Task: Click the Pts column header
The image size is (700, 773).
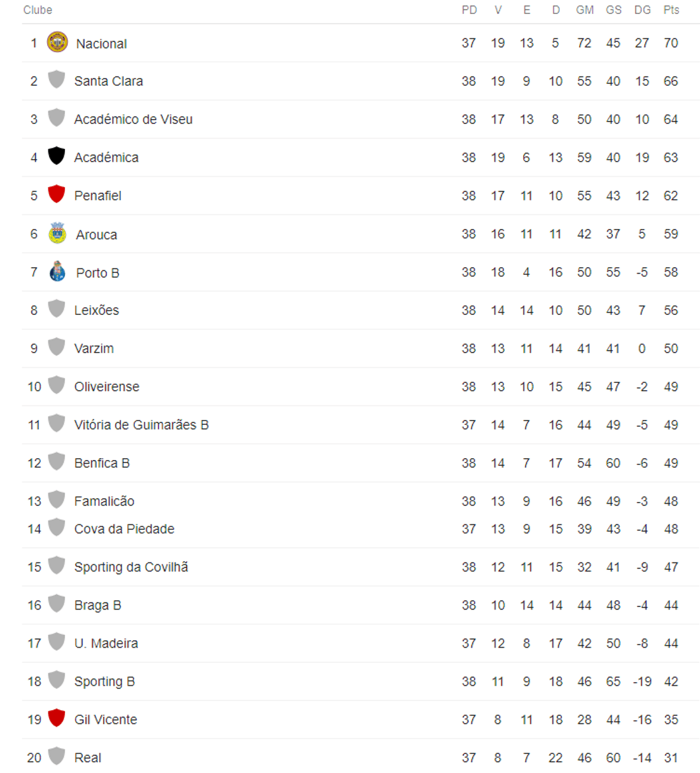Action: tap(671, 10)
